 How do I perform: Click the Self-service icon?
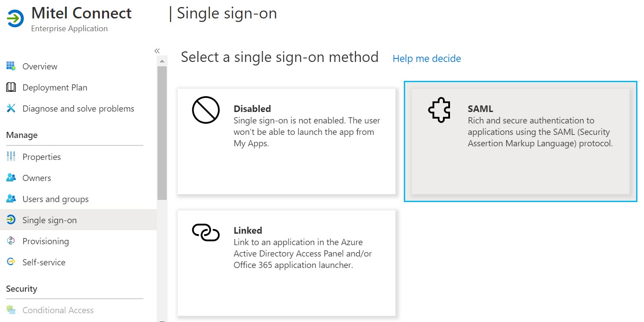pyautogui.click(x=11, y=262)
